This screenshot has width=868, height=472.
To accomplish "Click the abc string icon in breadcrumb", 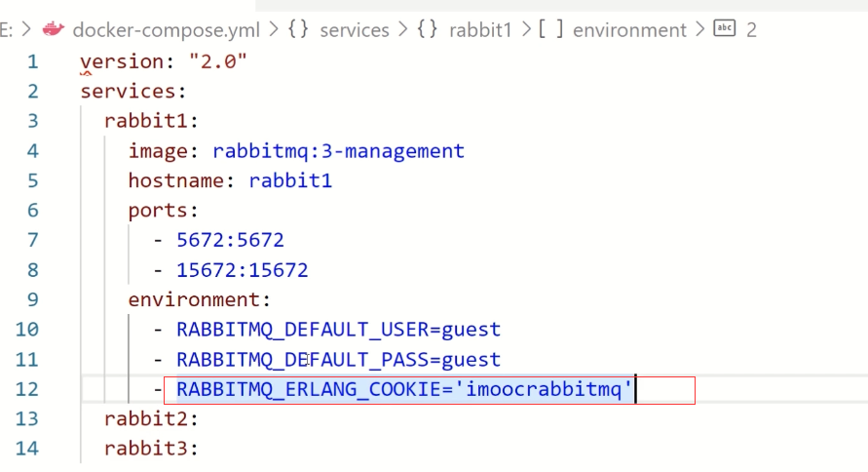I will click(724, 29).
